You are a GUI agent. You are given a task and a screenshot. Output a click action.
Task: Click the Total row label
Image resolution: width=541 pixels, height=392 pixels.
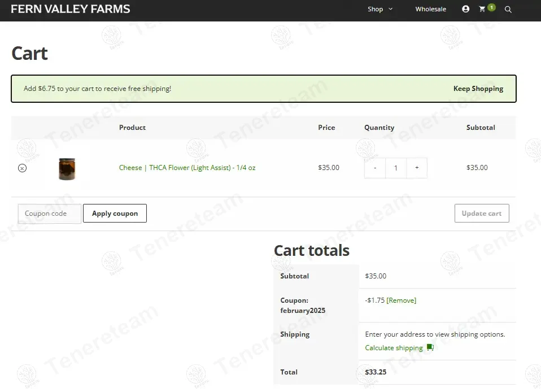tap(289, 372)
